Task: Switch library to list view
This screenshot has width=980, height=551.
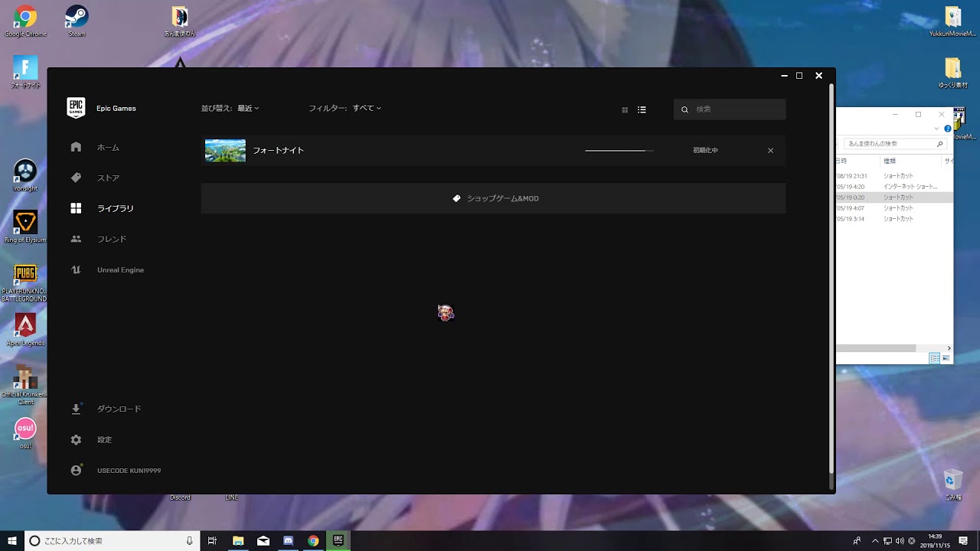Action: 642,109
